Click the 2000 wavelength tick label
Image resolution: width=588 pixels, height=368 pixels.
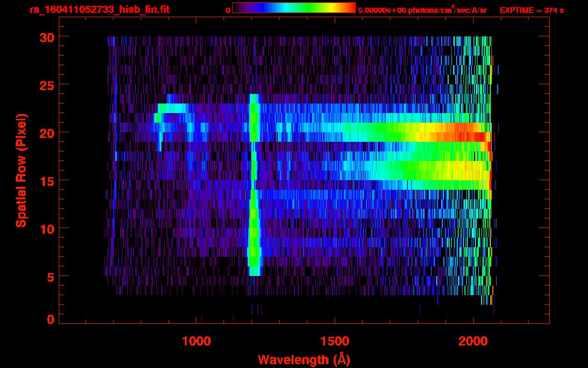click(x=473, y=341)
